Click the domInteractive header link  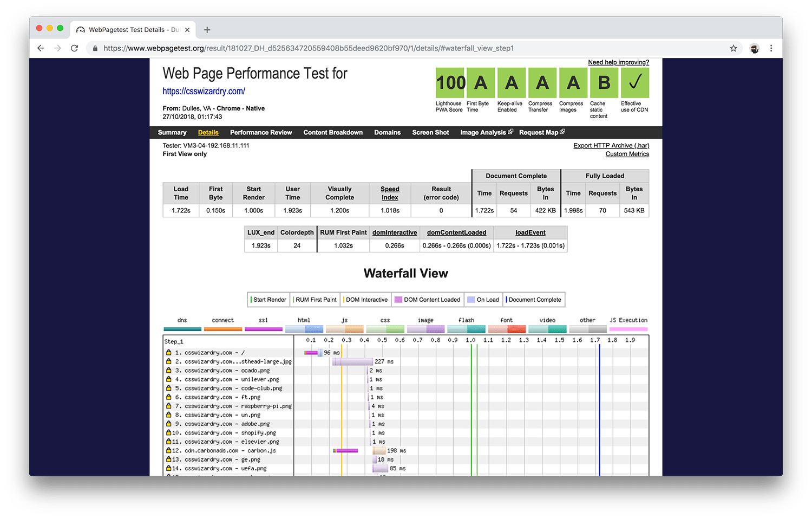point(395,232)
